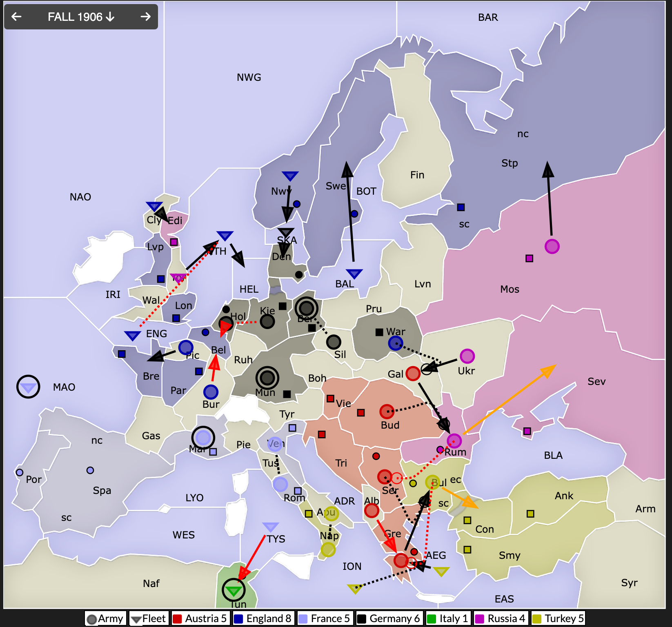This screenshot has width=672, height=627.
Task: Click the Turkish fleet in the Aegean Sea
Action: click(441, 571)
